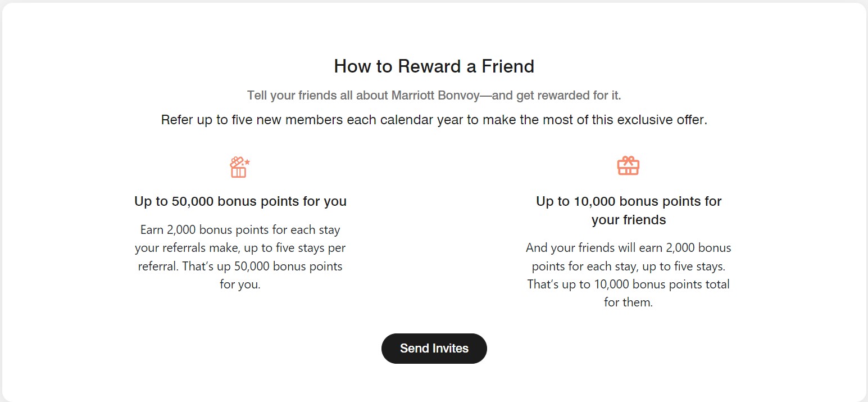Click the paragraph describing 2,000 points per stay
This screenshot has width=868, height=402.
tap(240, 256)
